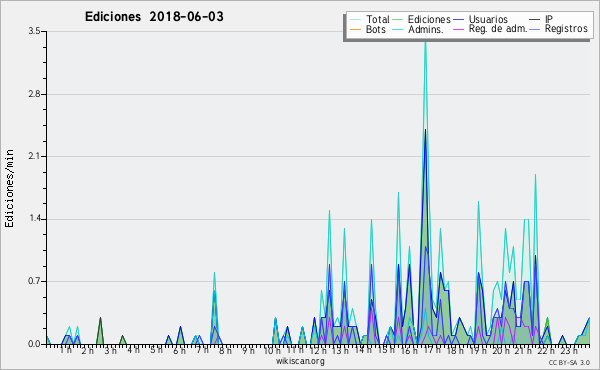Click the 1.4 value on the y-axis

click(34, 219)
